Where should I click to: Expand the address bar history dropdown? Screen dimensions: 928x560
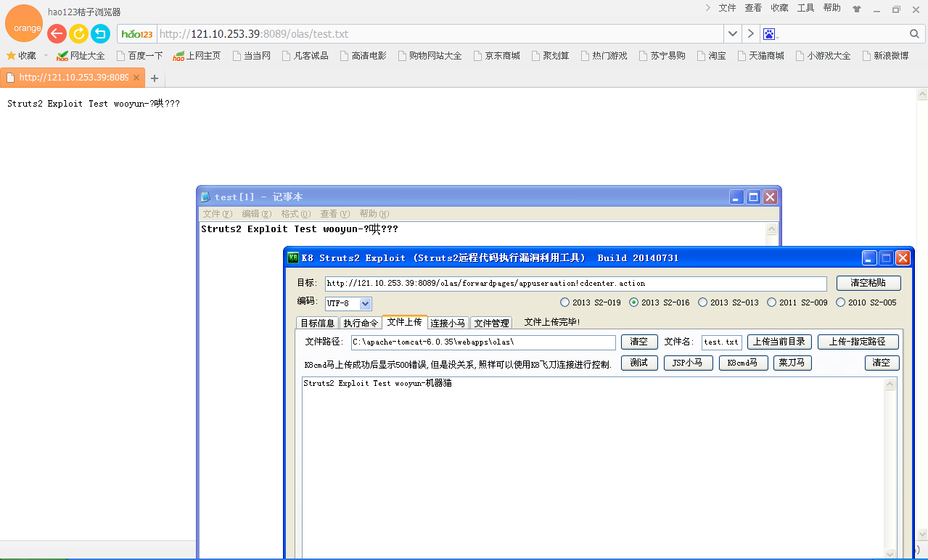pos(732,34)
